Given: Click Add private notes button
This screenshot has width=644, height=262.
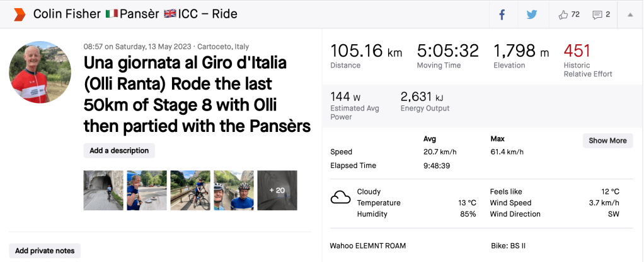Looking at the screenshot, I should click(x=45, y=251).
